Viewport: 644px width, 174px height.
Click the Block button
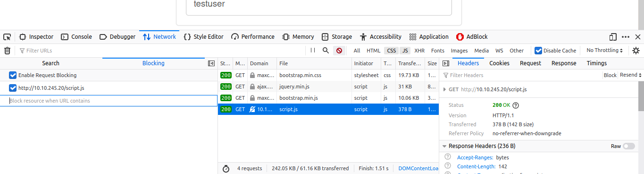pyautogui.click(x=610, y=75)
